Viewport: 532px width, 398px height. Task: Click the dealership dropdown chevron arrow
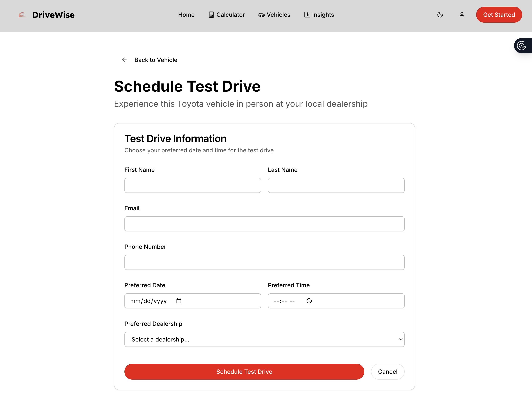click(x=401, y=339)
